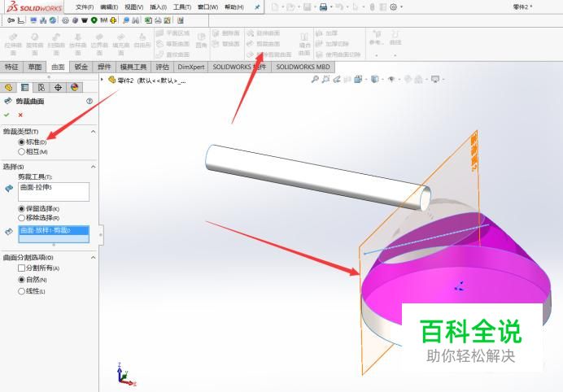Choose the 移除选择(R) radio option

click(21, 218)
